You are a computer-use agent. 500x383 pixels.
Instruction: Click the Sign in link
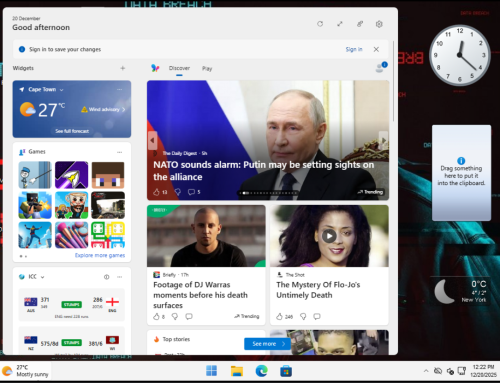(354, 49)
